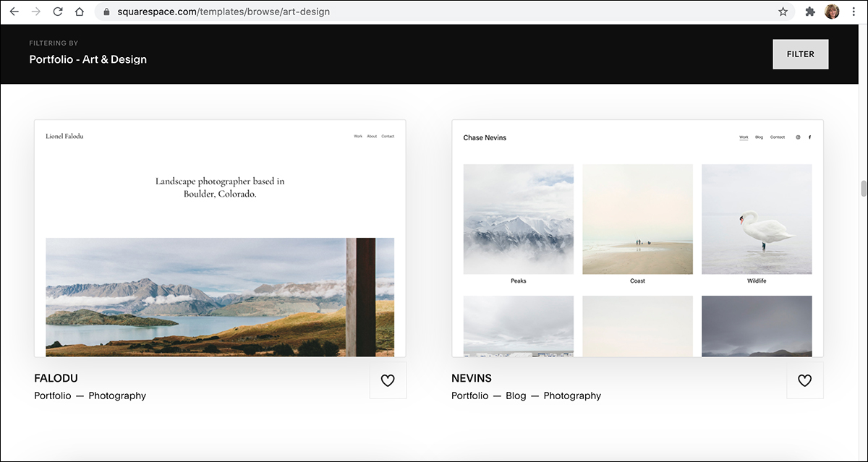Open the Chrome three-dot menu

pyautogui.click(x=854, y=12)
